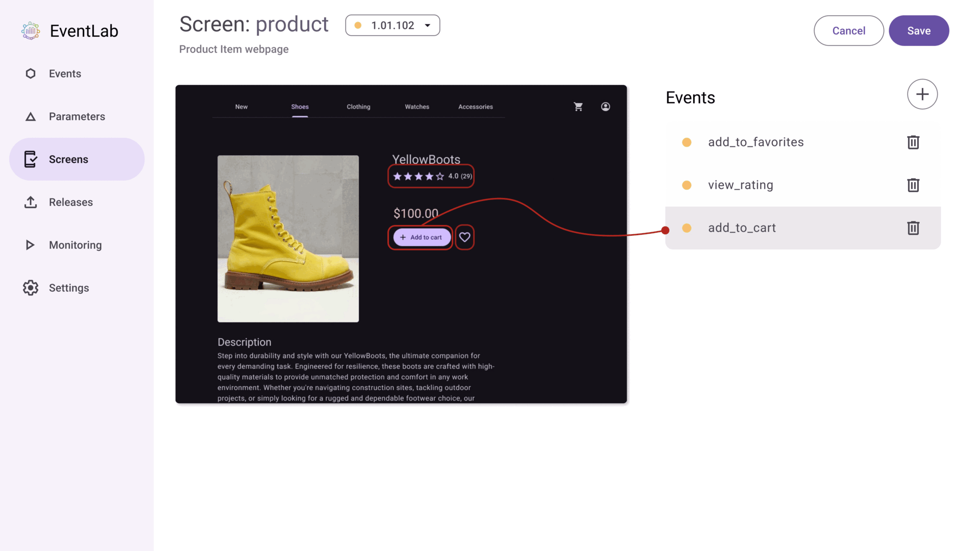Delete the add_to_favorites event
The height and width of the screenshot is (551, 980).
click(x=913, y=142)
